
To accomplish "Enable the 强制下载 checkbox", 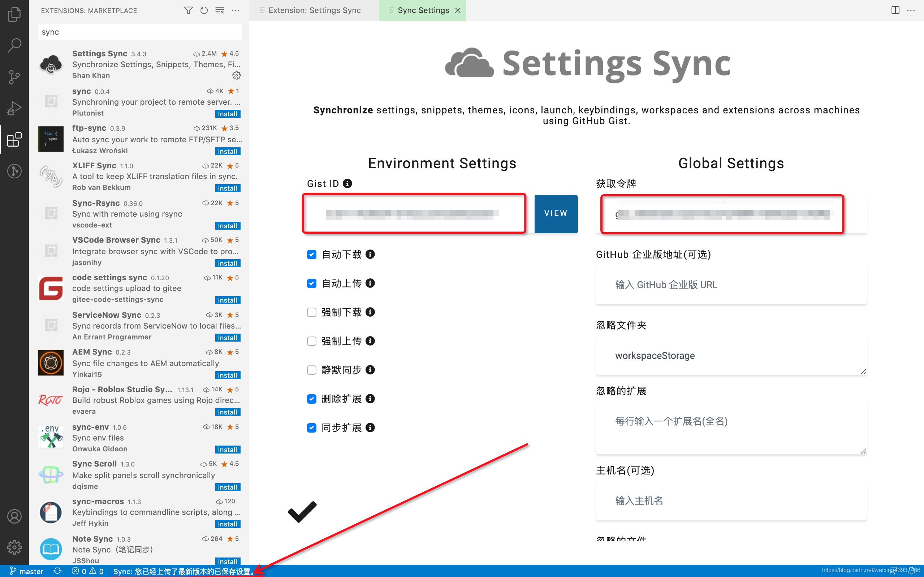I will click(311, 312).
